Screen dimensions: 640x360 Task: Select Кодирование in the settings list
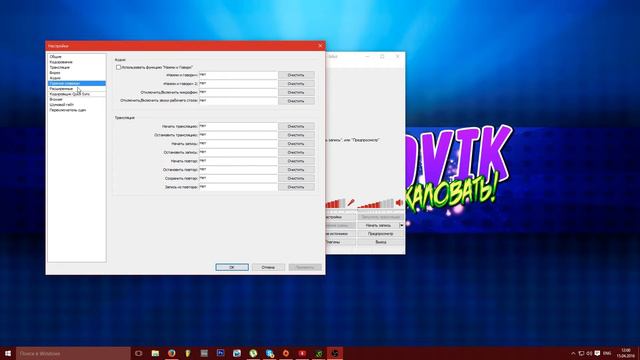(76, 62)
